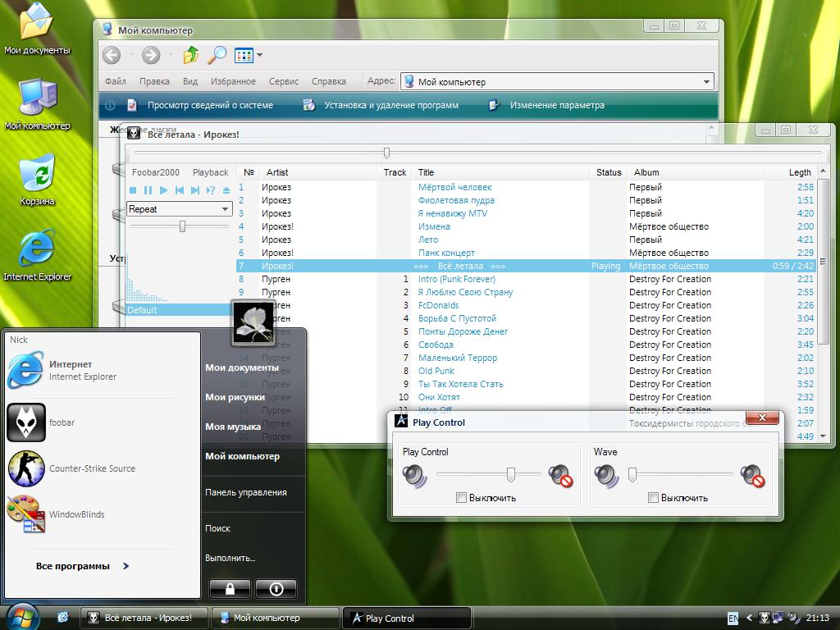Expand Все программы in Start menu

coord(83,566)
